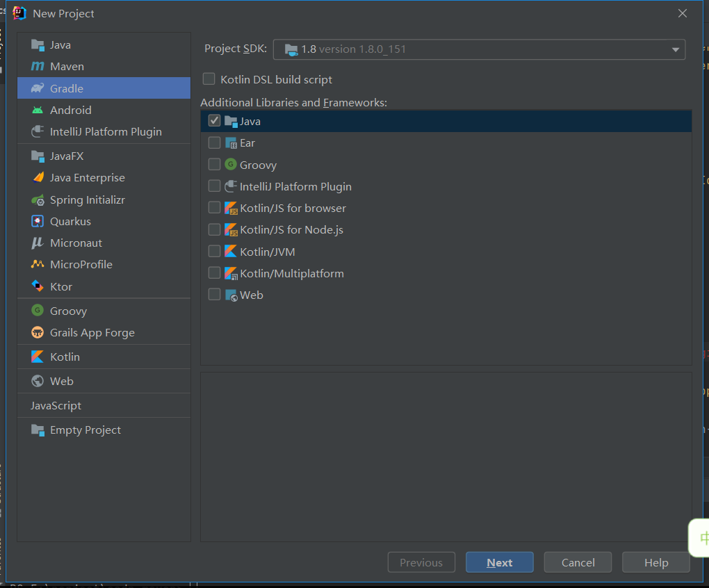Click the Grails App Forge icon
Image resolution: width=709 pixels, height=588 pixels.
pyautogui.click(x=38, y=333)
